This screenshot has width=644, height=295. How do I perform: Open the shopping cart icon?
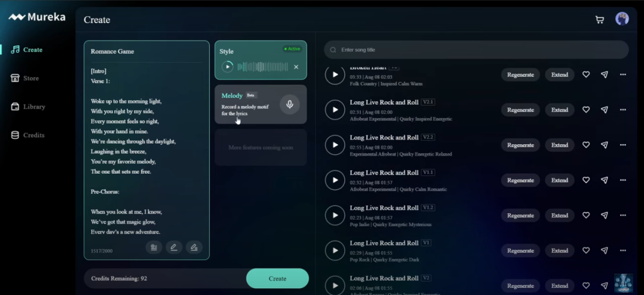pos(599,20)
